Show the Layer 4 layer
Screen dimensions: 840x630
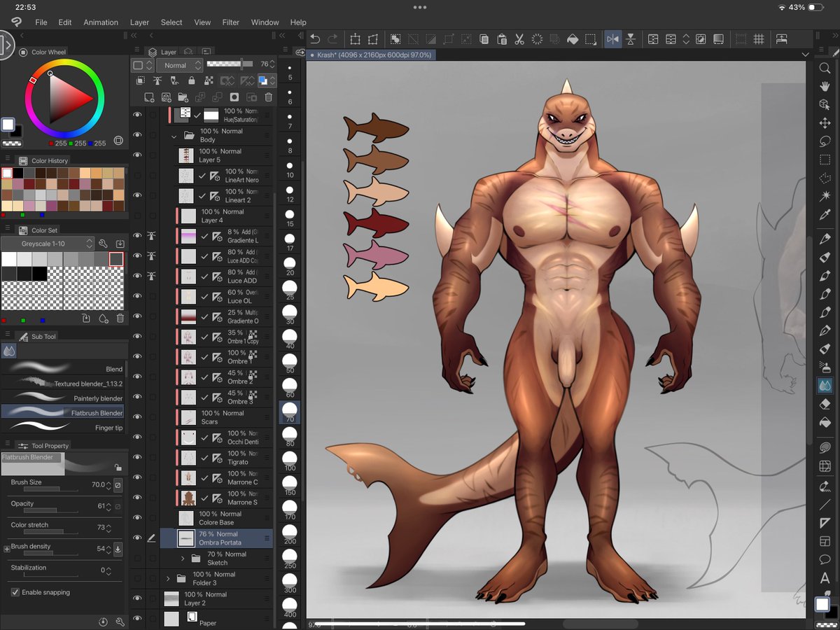(137, 216)
